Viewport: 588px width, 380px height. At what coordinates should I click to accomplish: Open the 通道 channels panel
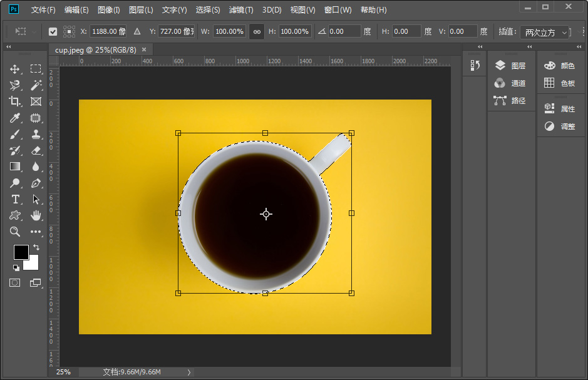tap(511, 83)
